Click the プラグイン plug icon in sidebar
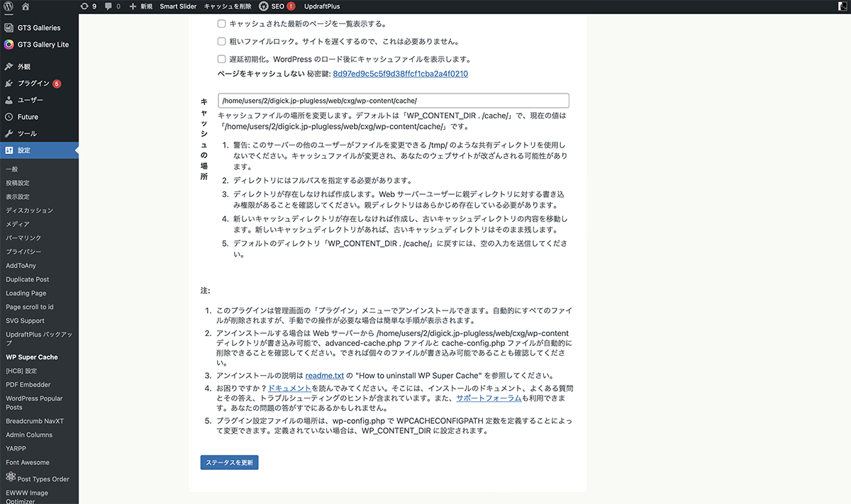This screenshot has height=504, width=851. point(9,84)
